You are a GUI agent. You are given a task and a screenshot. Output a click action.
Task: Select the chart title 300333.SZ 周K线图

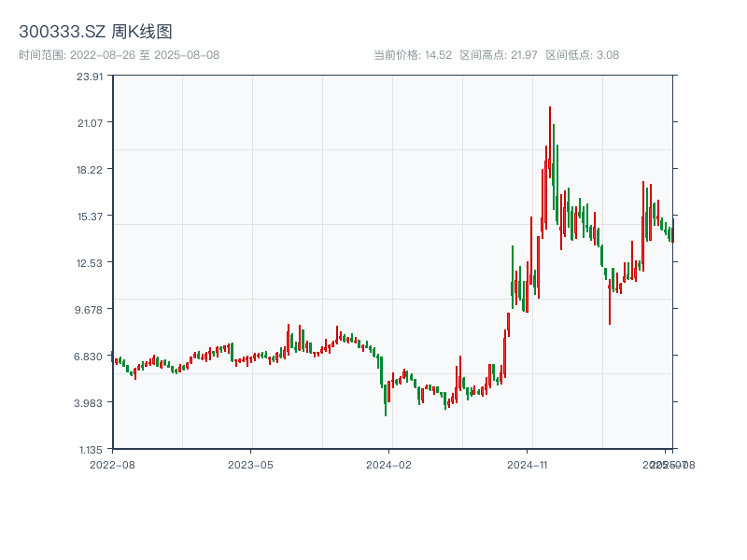(x=95, y=32)
